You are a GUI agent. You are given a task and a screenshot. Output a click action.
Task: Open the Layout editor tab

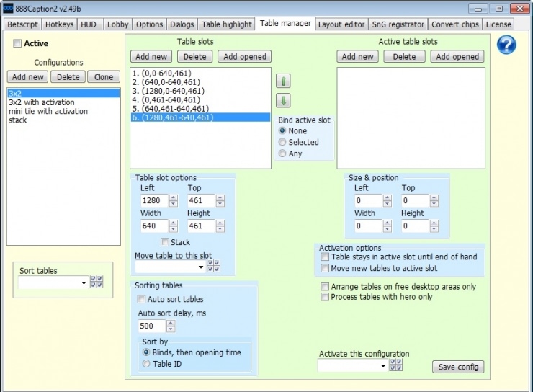(341, 24)
